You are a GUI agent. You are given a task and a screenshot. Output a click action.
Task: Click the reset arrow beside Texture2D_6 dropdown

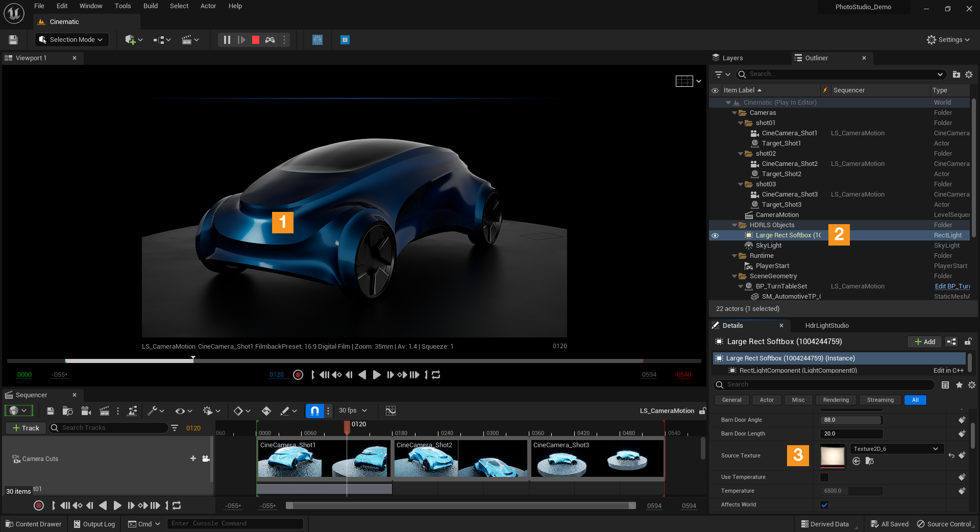(951, 456)
